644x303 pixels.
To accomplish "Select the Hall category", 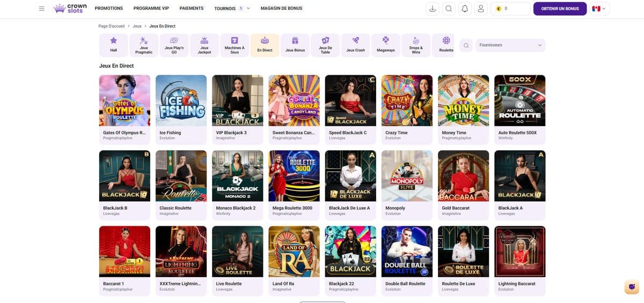I will point(114,45).
